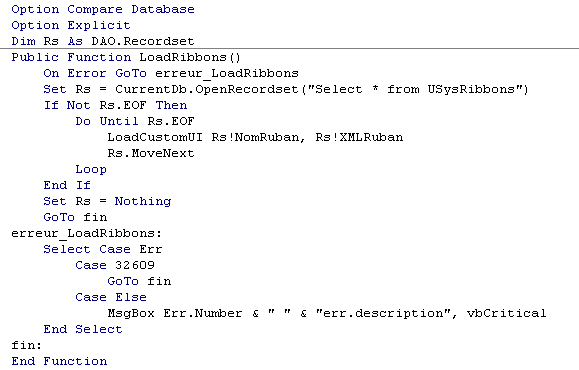Screen dimensions: 579x370
Task: Place cursor in 'Option Explicit' line
Action: pyautogui.click(x=71, y=25)
